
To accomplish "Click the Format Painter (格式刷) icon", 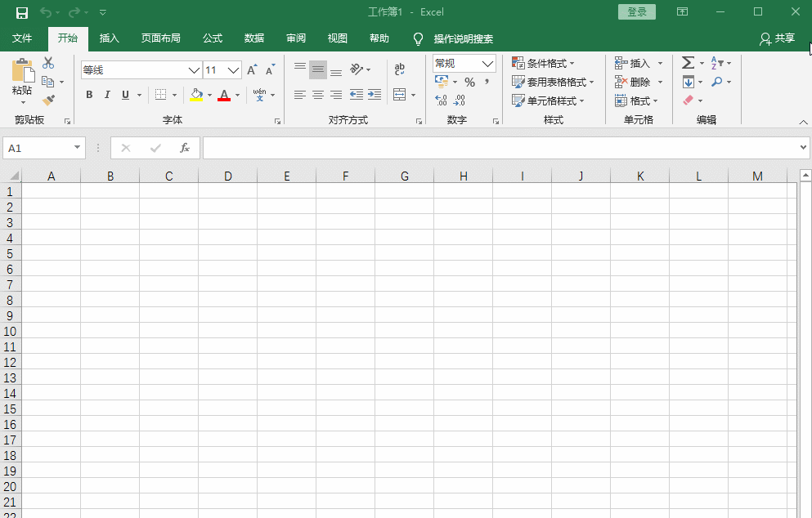I will pyautogui.click(x=48, y=100).
